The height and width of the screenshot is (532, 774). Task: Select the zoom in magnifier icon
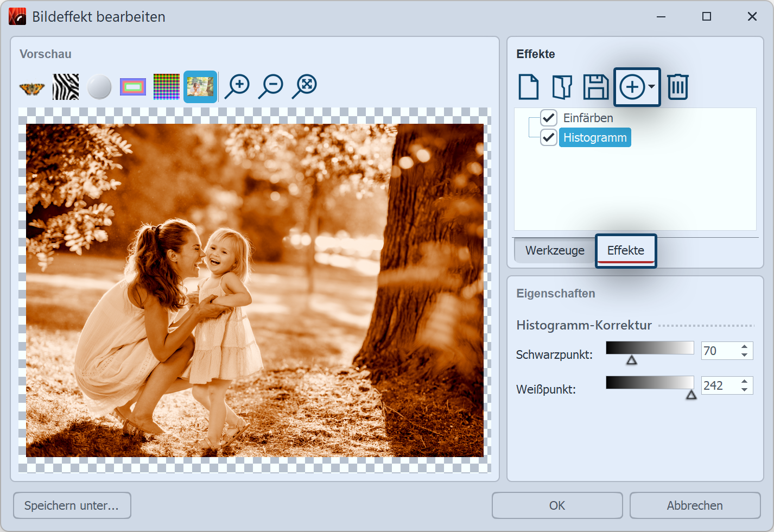coord(237,86)
